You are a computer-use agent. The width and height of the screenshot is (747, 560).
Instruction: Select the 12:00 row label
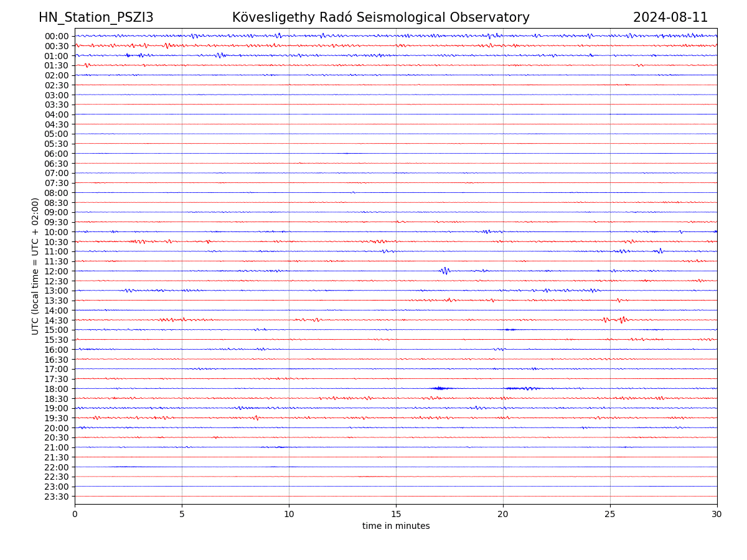56,271
